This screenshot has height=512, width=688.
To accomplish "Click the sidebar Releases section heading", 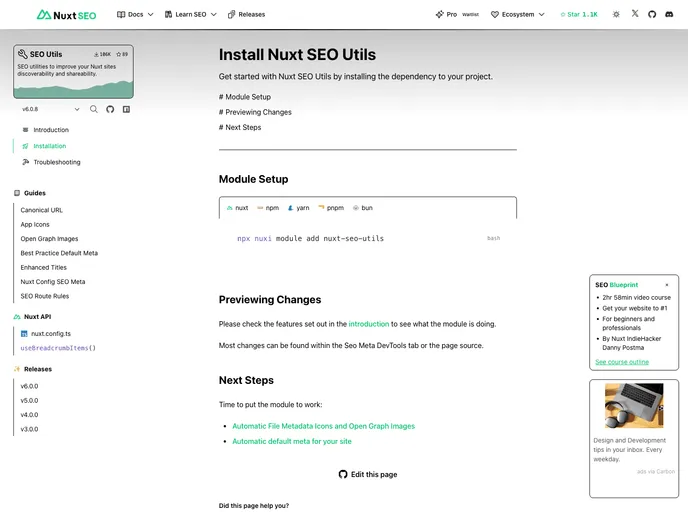I will pos(33,369).
